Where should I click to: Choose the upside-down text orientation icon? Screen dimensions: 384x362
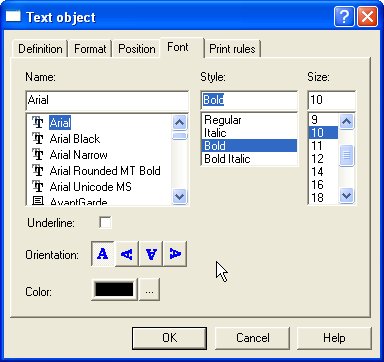151,254
